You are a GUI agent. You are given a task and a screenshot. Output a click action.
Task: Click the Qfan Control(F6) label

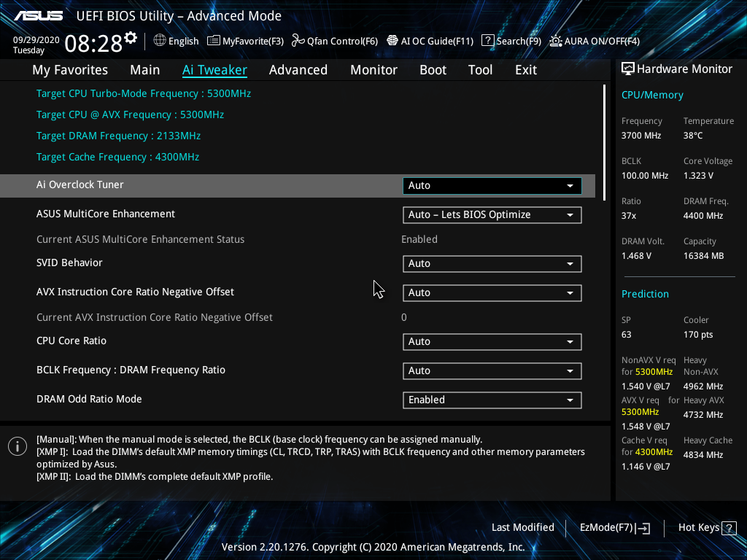tap(343, 42)
